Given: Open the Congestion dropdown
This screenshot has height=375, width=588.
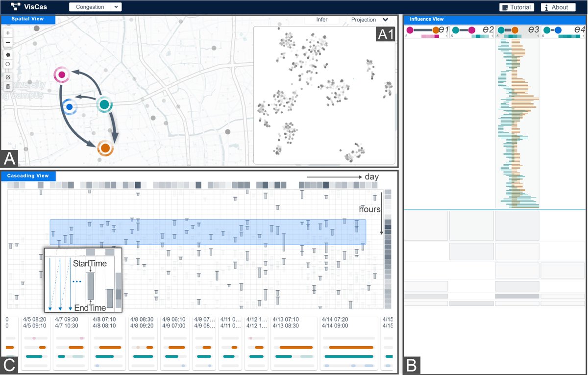Looking at the screenshot, I should coord(96,7).
